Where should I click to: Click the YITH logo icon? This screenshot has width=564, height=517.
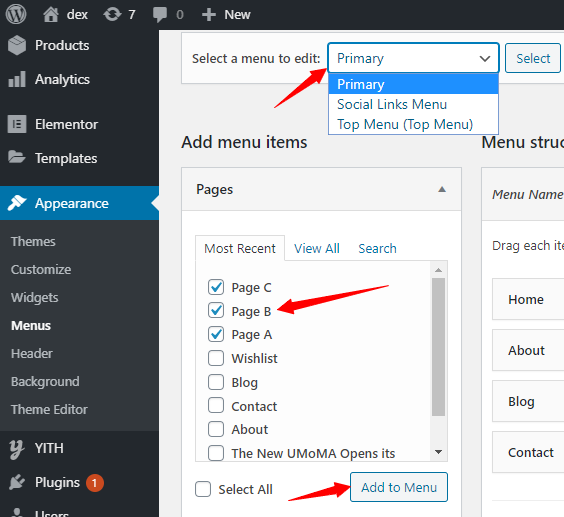[17, 449]
